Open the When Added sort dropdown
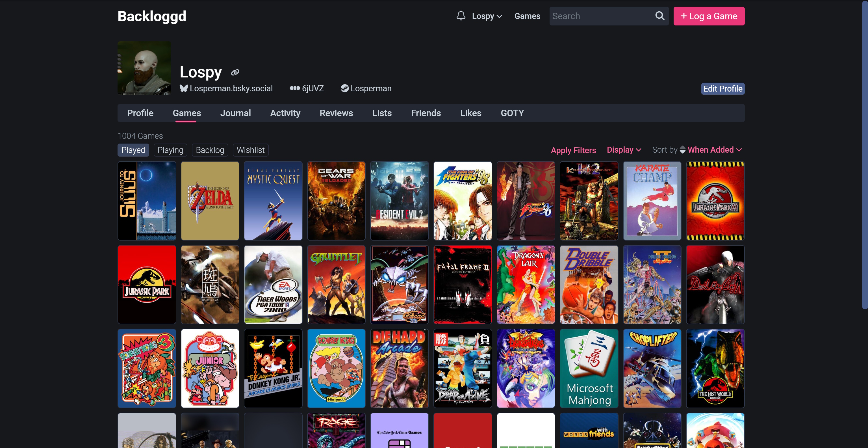The width and height of the screenshot is (868, 448). (714, 150)
